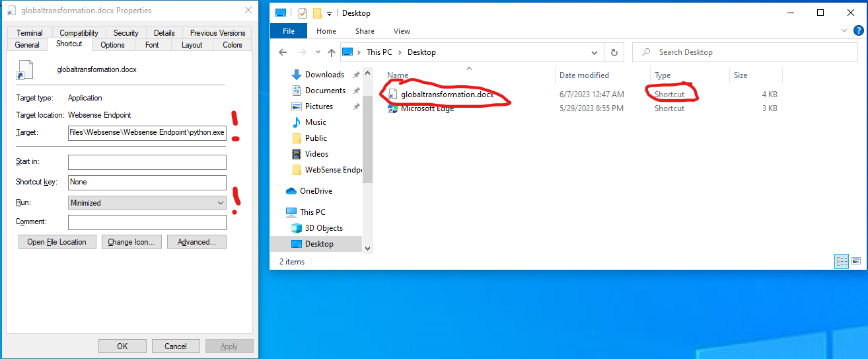The height and width of the screenshot is (359, 868).
Task: Click the Advanced button
Action: pos(197,242)
